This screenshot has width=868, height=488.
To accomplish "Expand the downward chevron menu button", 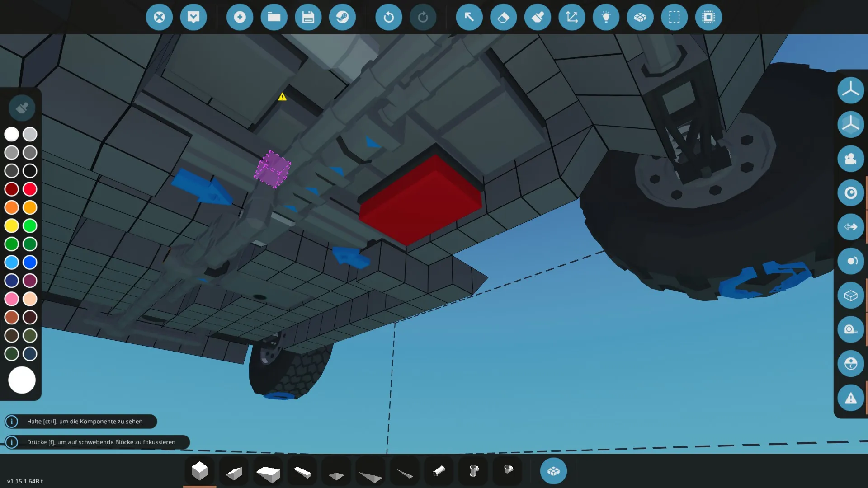I will tap(193, 17).
